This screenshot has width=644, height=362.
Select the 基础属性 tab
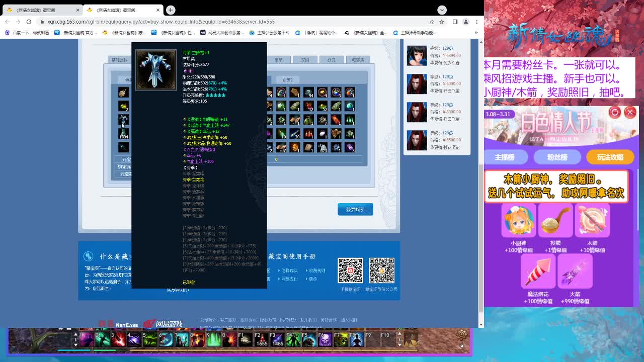tap(119, 60)
